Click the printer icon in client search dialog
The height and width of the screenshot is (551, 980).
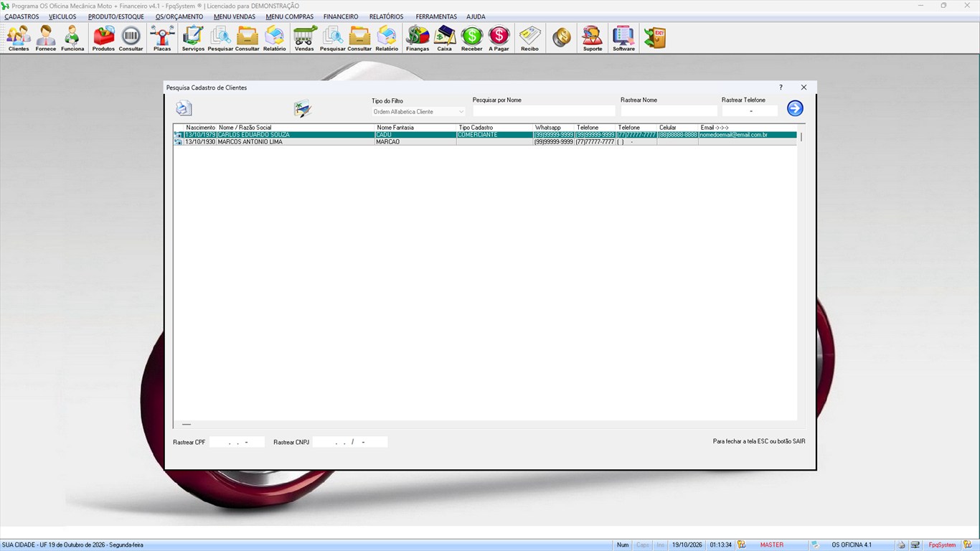pyautogui.click(x=184, y=108)
